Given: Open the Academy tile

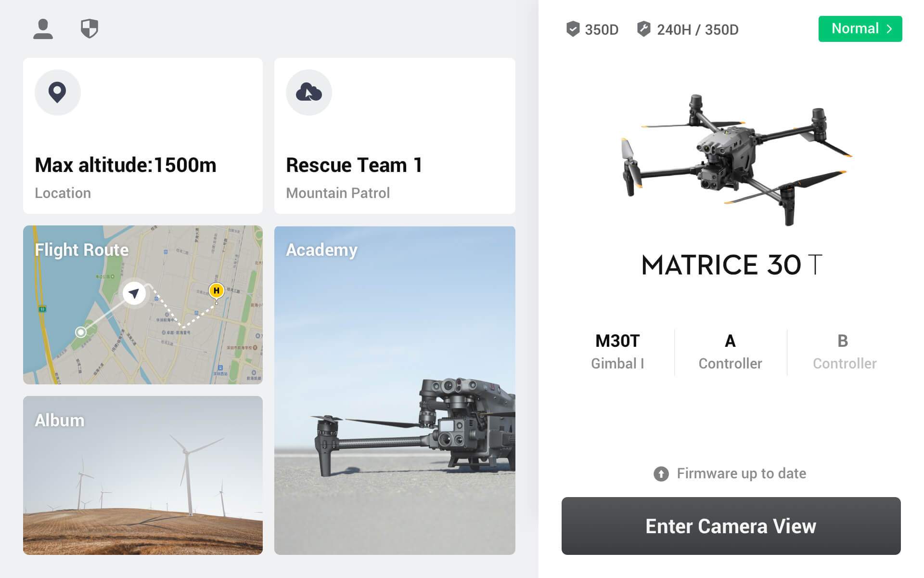Looking at the screenshot, I should (x=395, y=390).
